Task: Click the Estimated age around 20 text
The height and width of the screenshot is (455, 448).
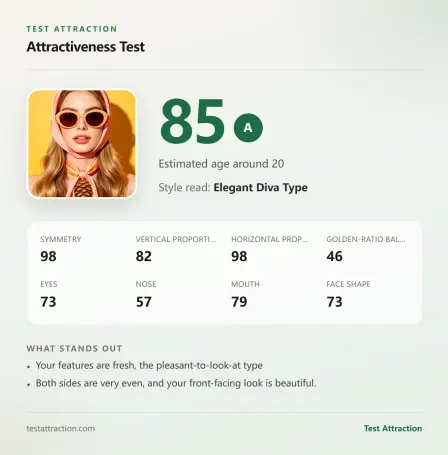Action: pyautogui.click(x=221, y=164)
